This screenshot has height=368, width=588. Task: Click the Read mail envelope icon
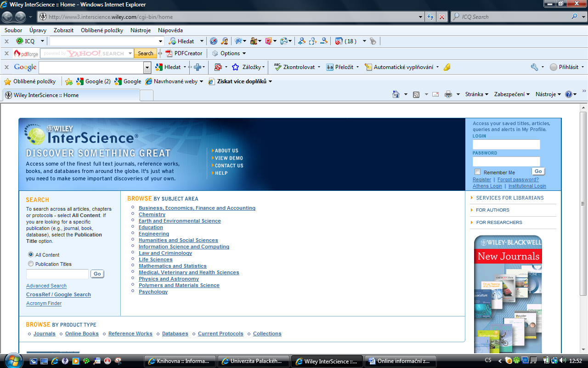pyautogui.click(x=435, y=94)
